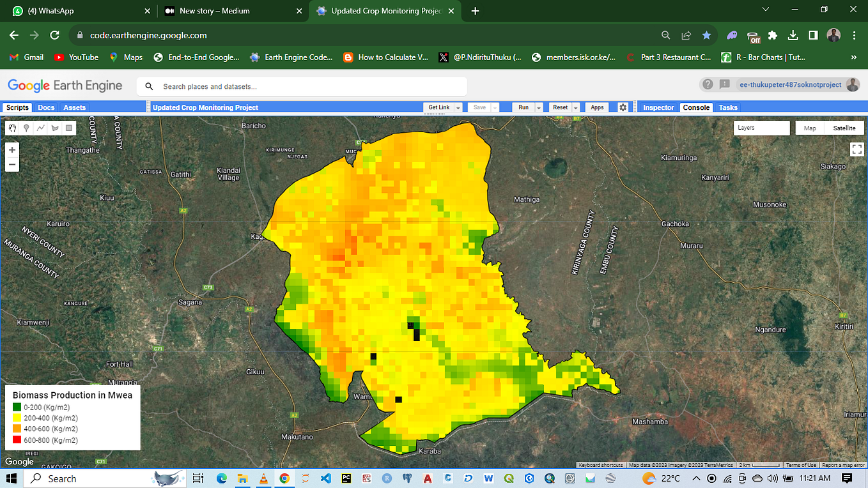Expand the Reset button options
Viewport: 868px width, 488px height.
[x=575, y=107]
